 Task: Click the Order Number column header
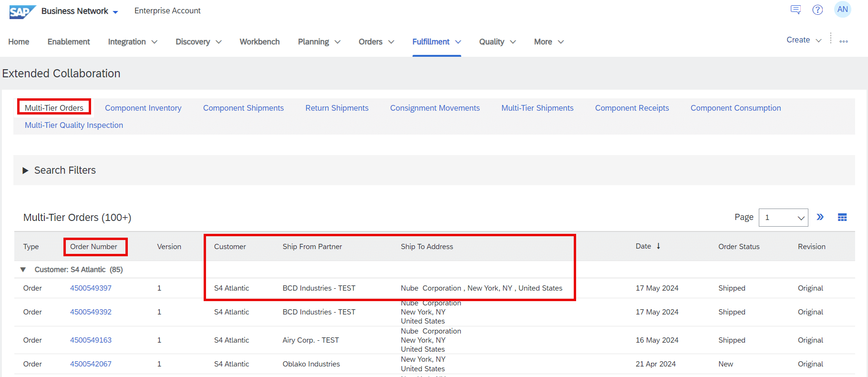93,247
